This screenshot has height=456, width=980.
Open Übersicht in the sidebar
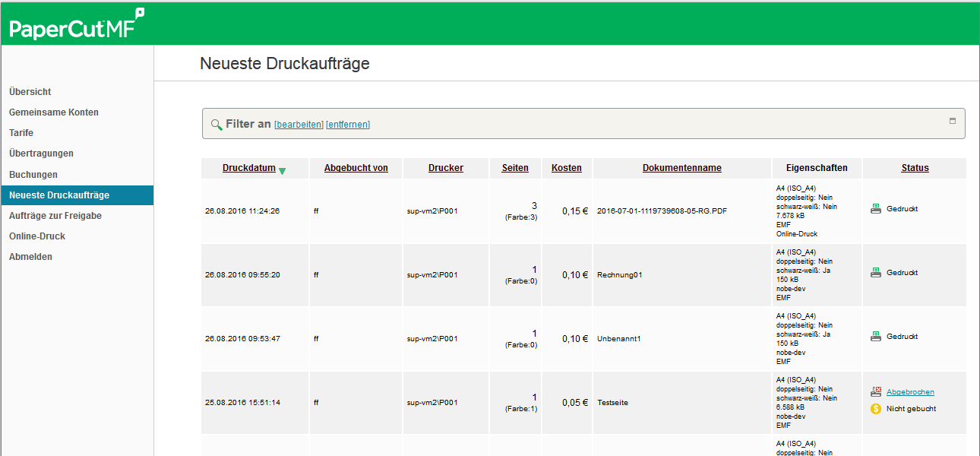point(30,92)
